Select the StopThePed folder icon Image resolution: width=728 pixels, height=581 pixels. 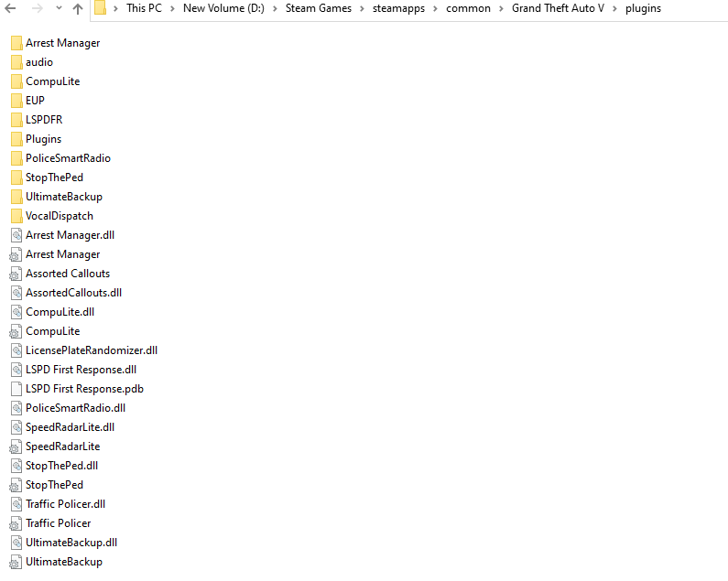coord(16,178)
